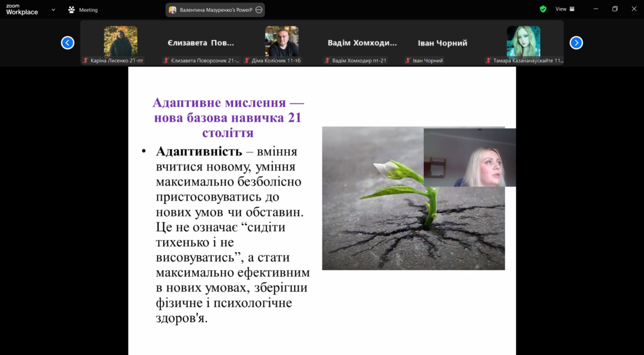The image size is (644, 355).
Task: Click the Єлизавета Поворозник participant tile
Action: pos(201,43)
